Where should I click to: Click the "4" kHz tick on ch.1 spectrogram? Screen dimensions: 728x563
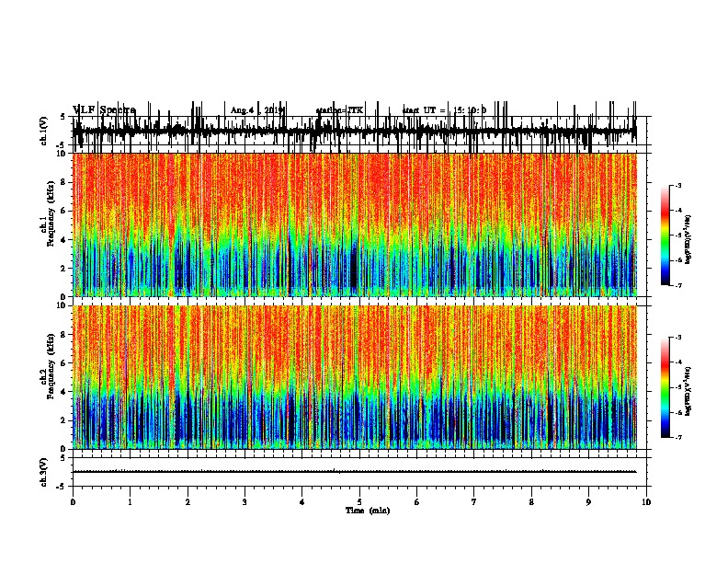click(x=64, y=239)
